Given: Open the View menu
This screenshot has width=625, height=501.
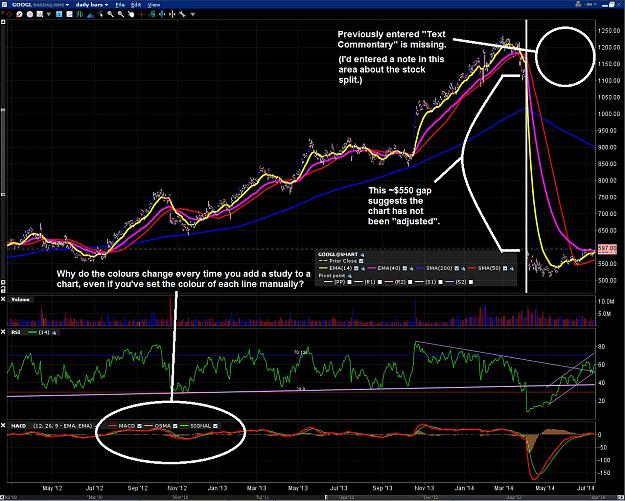Looking at the screenshot, I should pyautogui.click(x=154, y=5).
